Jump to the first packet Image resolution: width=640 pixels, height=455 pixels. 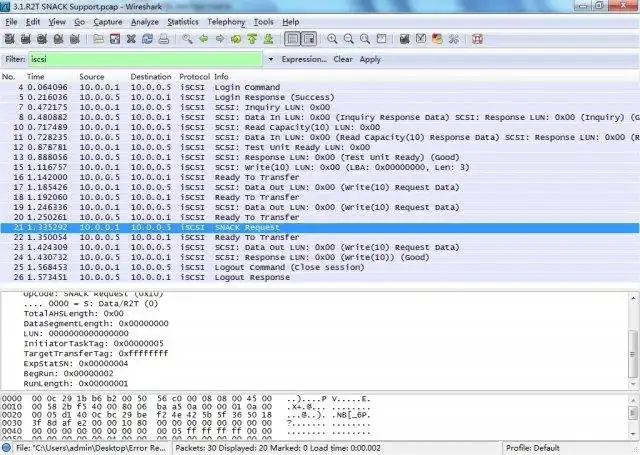point(252,39)
